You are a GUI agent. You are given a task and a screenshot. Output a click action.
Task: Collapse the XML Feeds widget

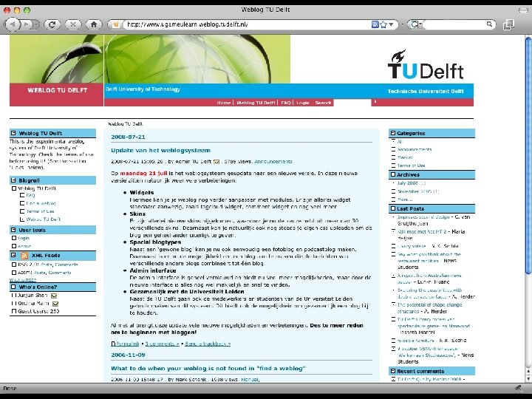click(x=13, y=255)
